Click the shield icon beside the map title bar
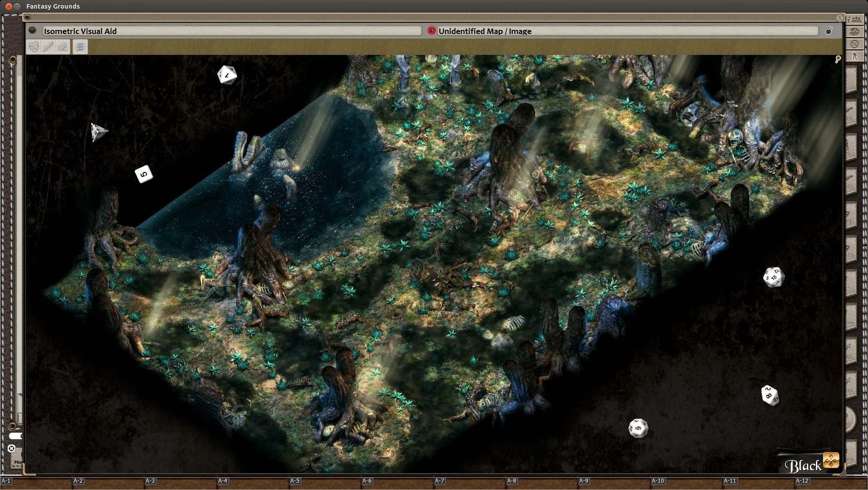 coord(32,30)
